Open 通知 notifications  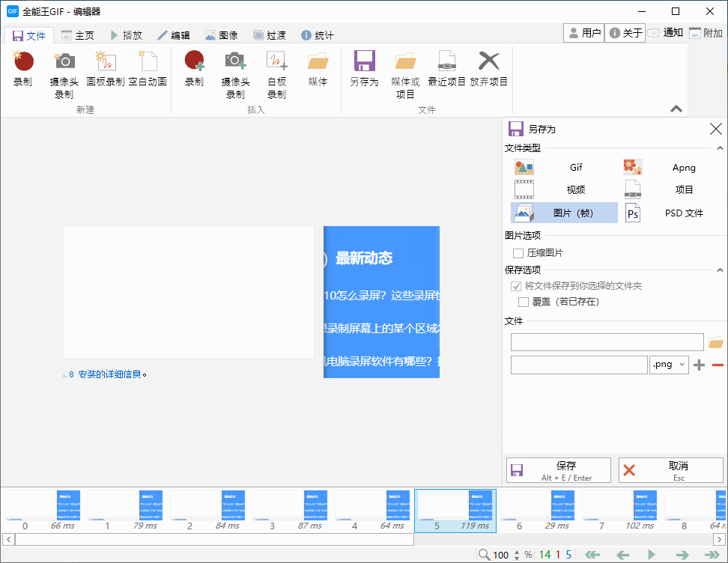coord(665,33)
